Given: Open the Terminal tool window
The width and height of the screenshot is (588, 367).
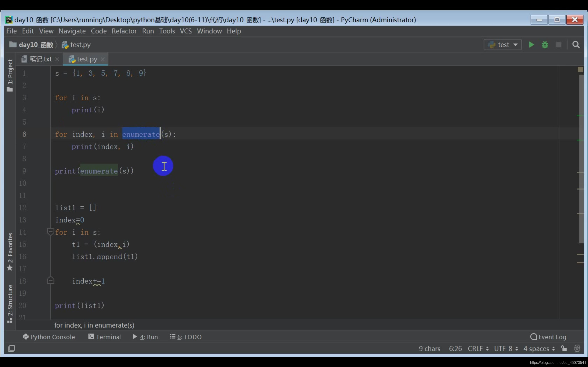Looking at the screenshot, I should pos(105,337).
